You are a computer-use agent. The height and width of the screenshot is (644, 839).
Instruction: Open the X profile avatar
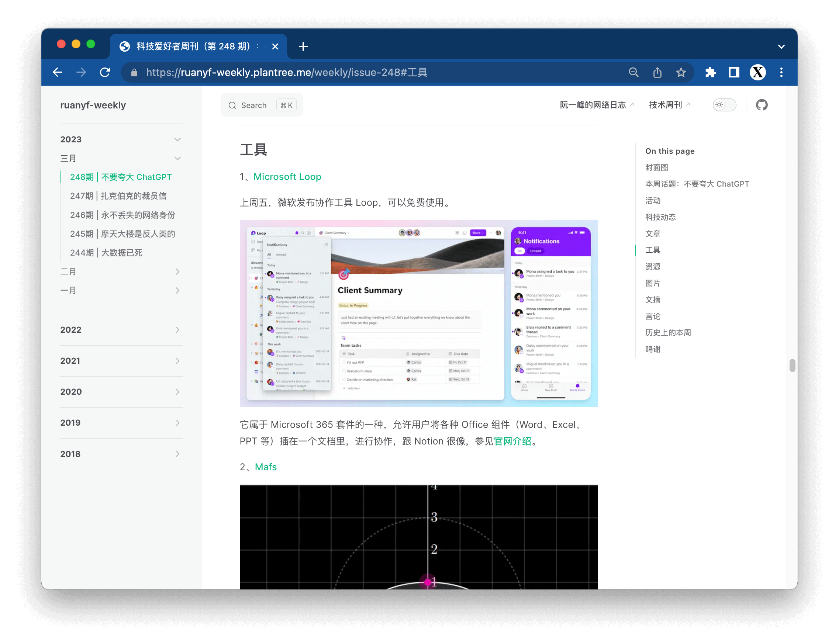point(758,72)
